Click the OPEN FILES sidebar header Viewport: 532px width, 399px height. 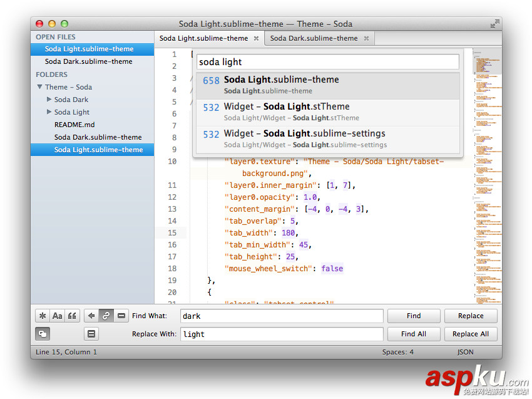(x=56, y=37)
